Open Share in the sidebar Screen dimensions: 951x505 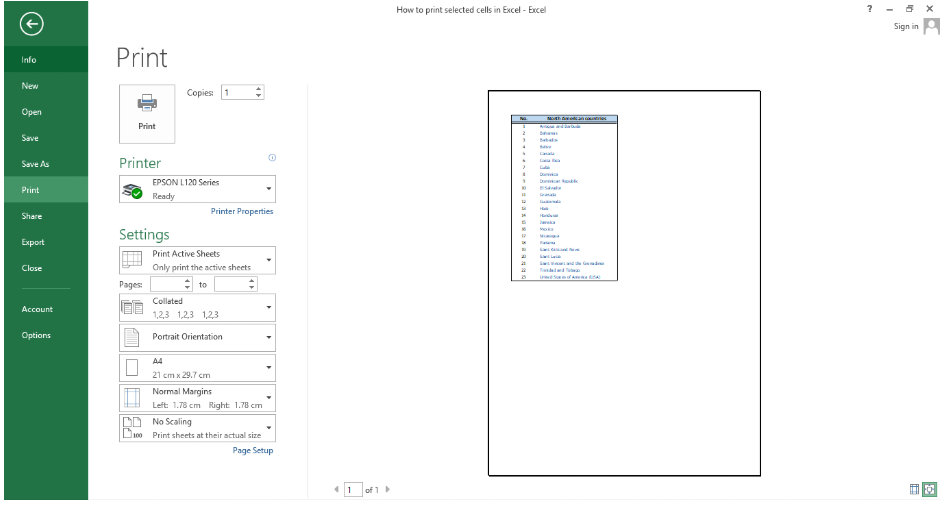click(46, 216)
